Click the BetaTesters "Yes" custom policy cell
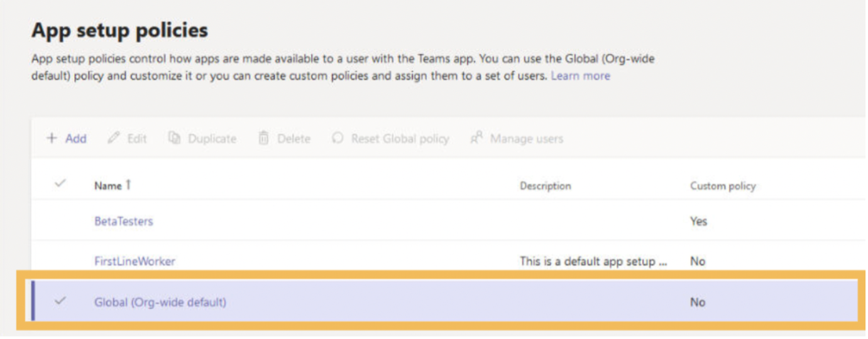The image size is (868, 339). (x=698, y=221)
